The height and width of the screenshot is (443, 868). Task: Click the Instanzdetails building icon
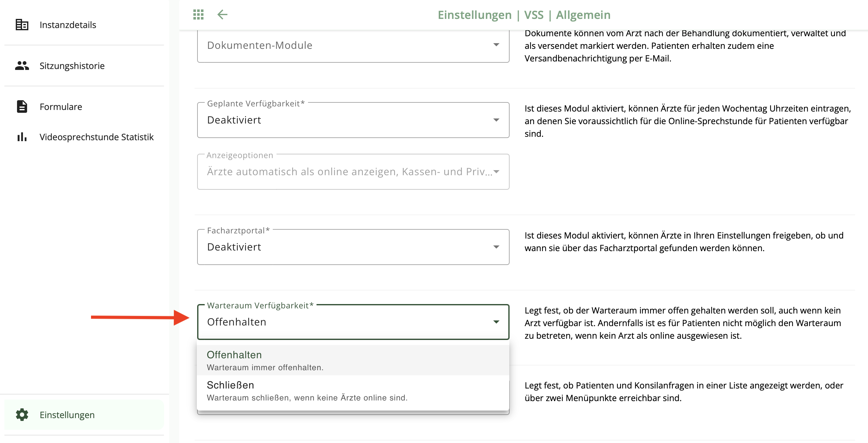(x=22, y=25)
